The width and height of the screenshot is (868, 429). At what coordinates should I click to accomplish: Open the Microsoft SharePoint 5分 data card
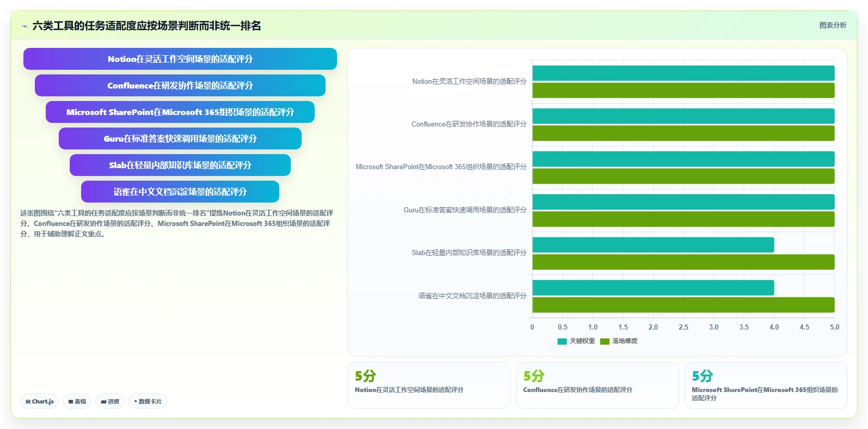[766, 385]
